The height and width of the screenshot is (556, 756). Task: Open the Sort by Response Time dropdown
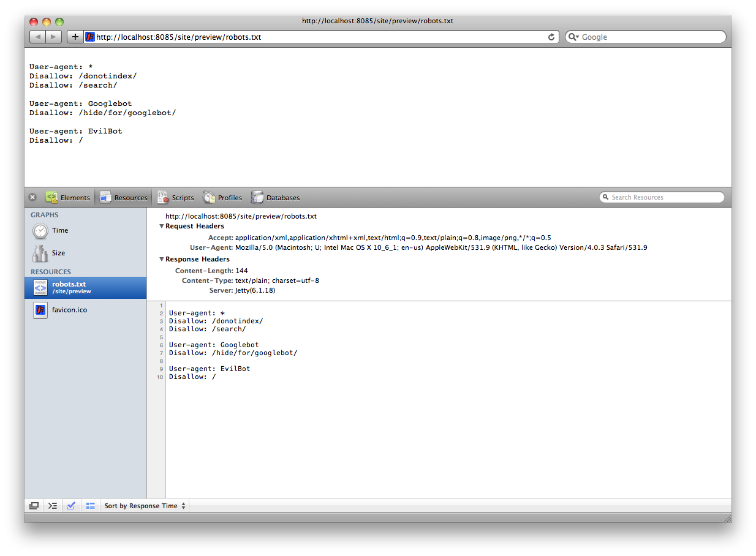point(145,506)
